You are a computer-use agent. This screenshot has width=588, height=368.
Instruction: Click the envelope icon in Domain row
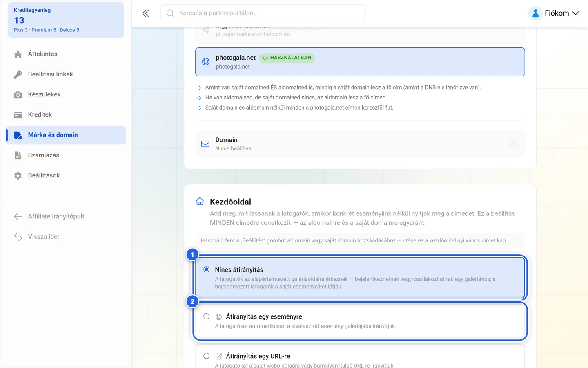click(x=205, y=144)
